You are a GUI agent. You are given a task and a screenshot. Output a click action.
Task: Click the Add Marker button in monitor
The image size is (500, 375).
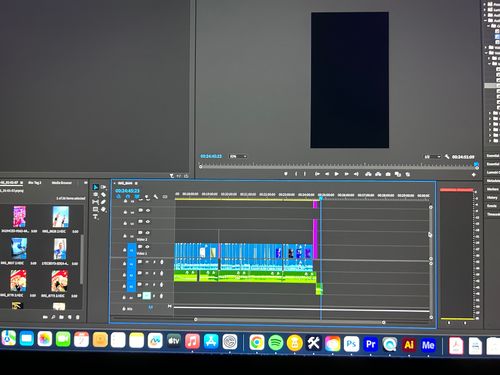click(286, 174)
